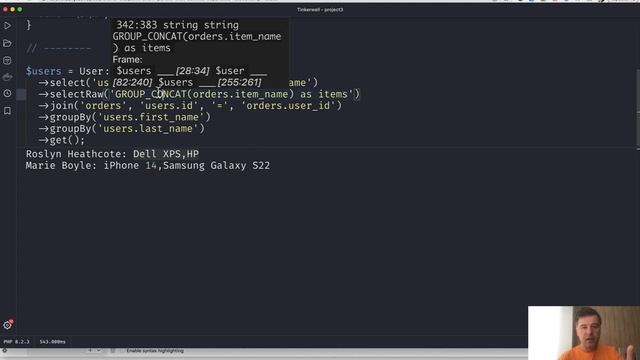Run the code with the play icon

pyautogui.click(x=7, y=26)
